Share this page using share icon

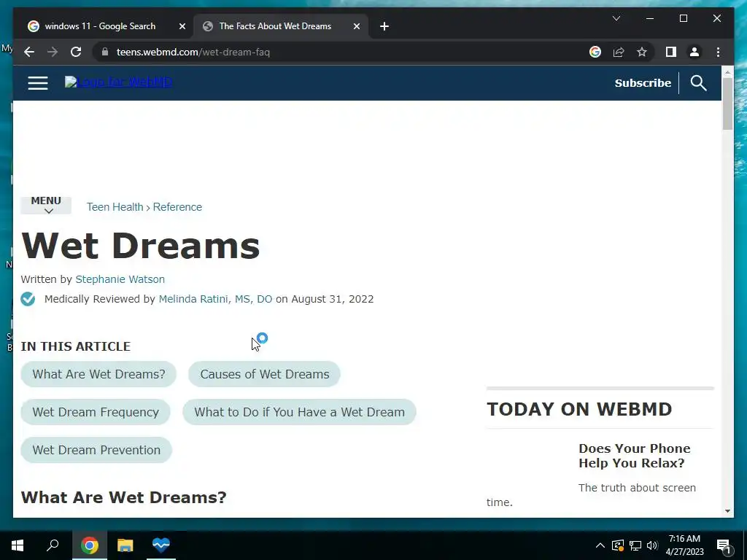point(619,52)
